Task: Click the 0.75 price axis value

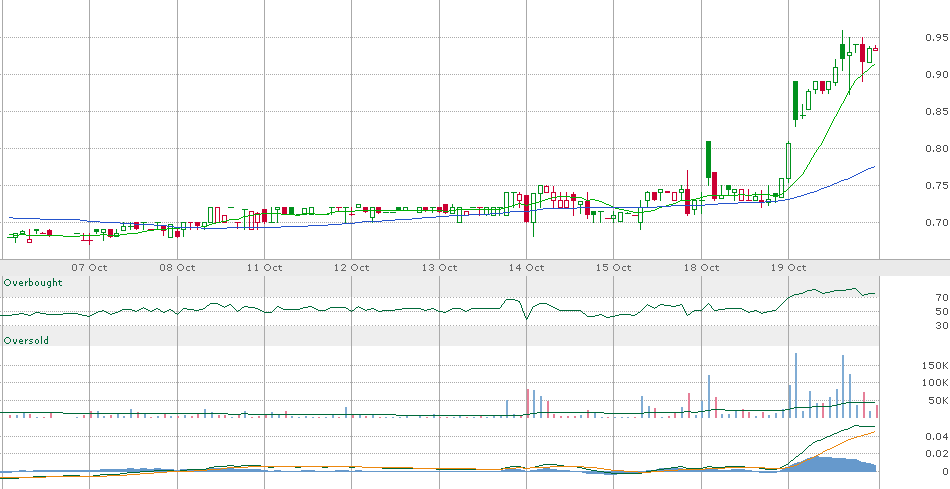Action: pos(936,185)
